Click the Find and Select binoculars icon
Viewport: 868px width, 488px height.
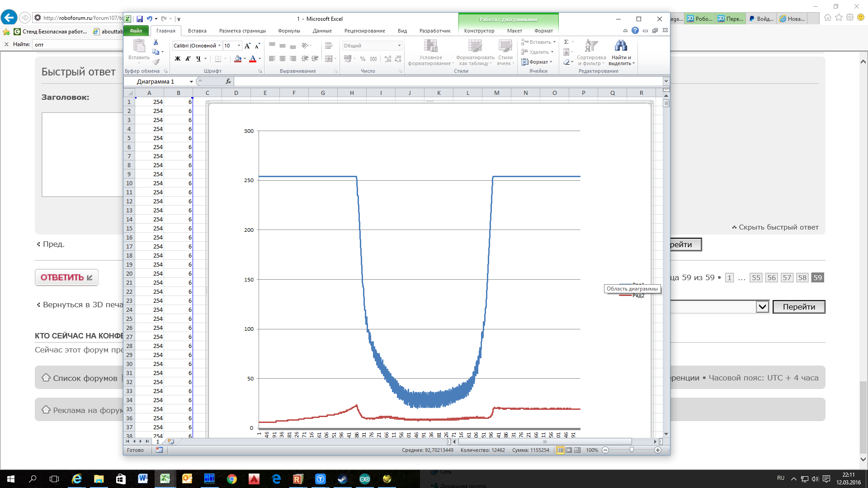click(621, 46)
